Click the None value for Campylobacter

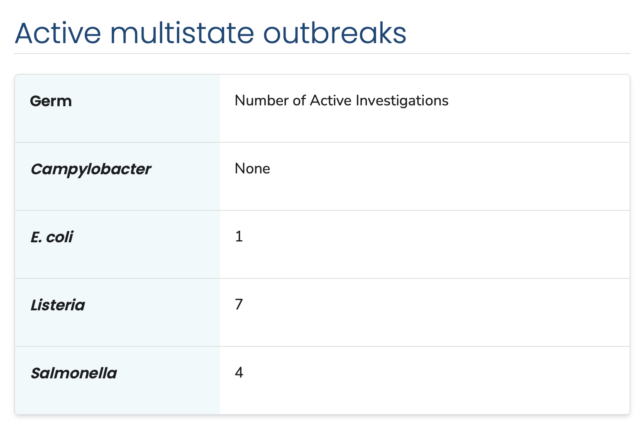point(252,169)
